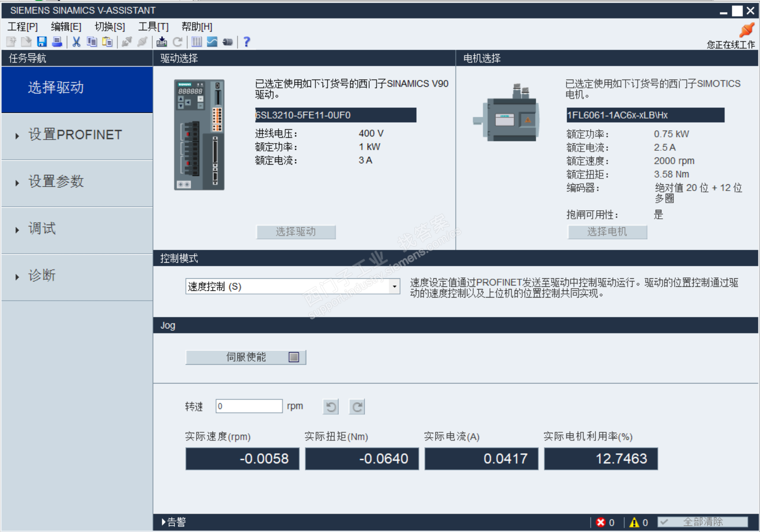Open the 帮助[H] menu
This screenshot has height=532, width=760.
click(197, 26)
